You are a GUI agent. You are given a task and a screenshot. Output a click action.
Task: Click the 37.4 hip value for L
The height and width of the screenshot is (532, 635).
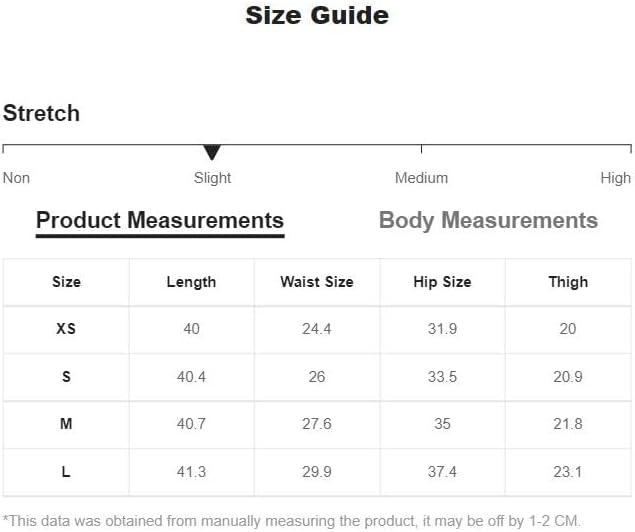(x=442, y=472)
